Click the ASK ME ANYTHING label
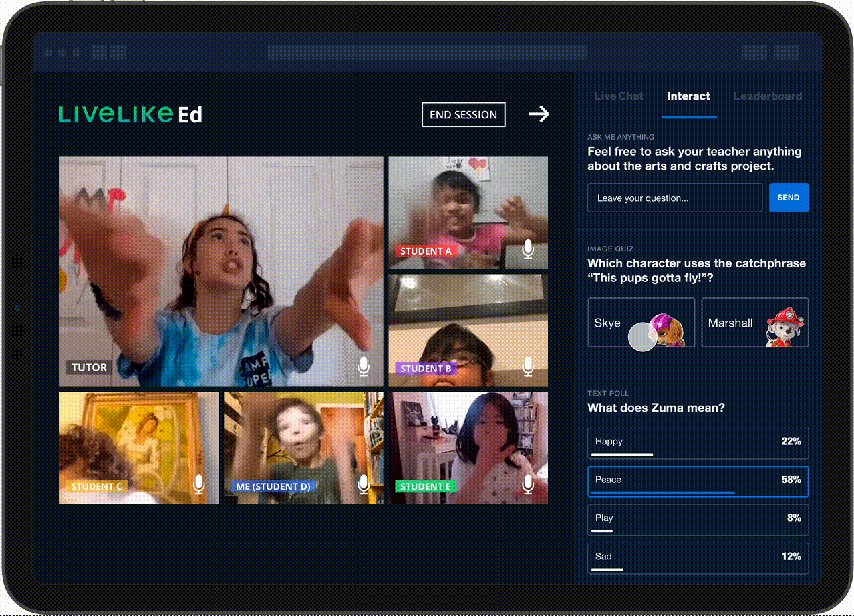854x616 pixels. coord(621,137)
